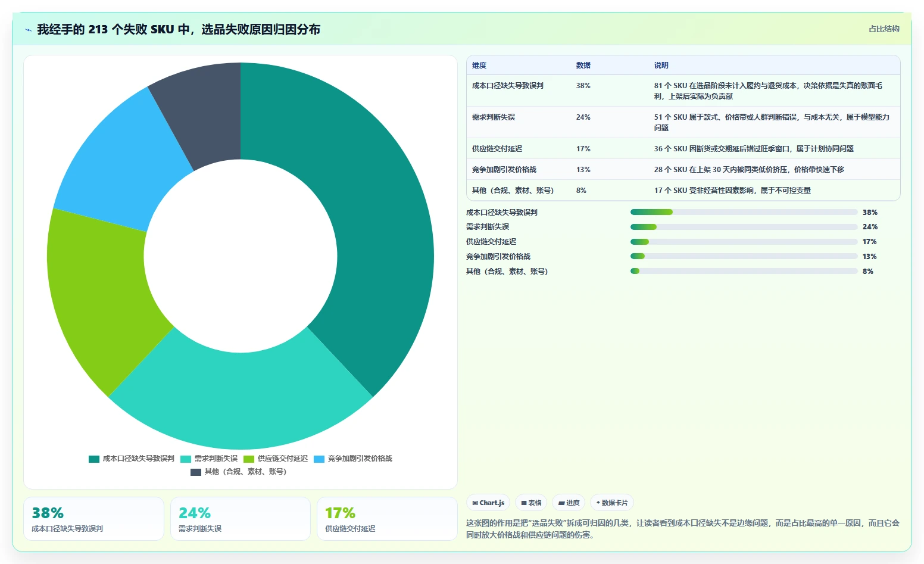Click the 表格 tag
This screenshot has height=564, width=924.
coord(531,503)
